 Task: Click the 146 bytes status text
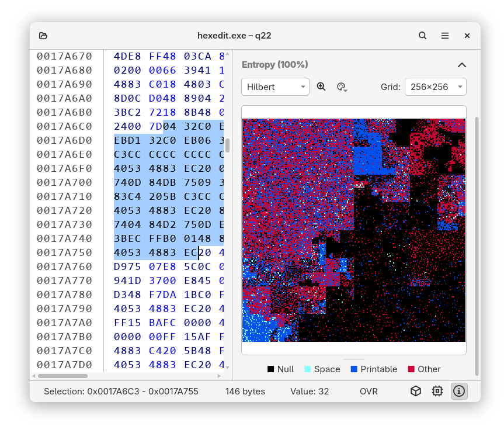tap(245, 392)
